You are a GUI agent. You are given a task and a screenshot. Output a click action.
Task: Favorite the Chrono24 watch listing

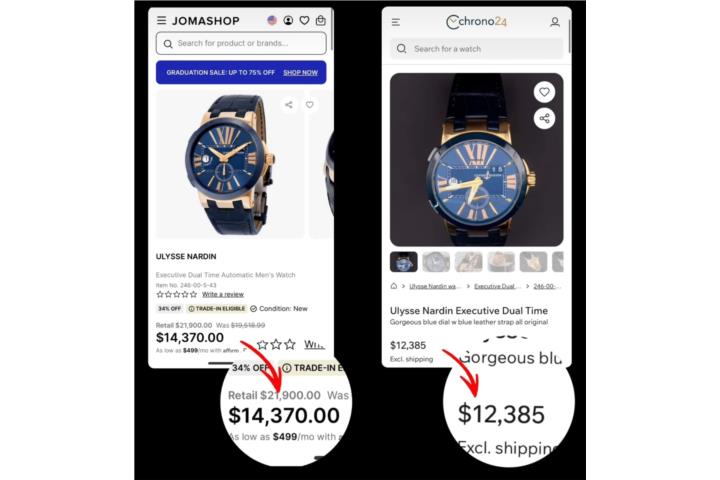click(x=544, y=92)
